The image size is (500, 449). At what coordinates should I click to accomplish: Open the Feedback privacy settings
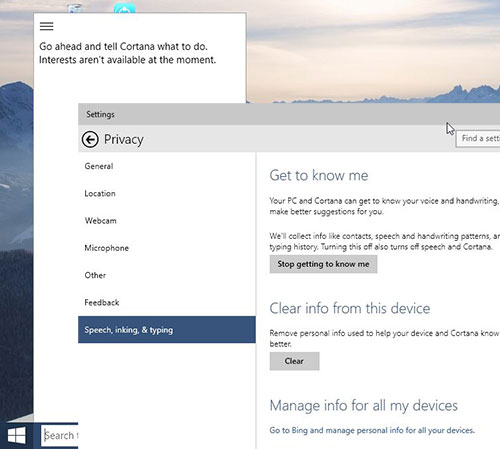pos(167,303)
